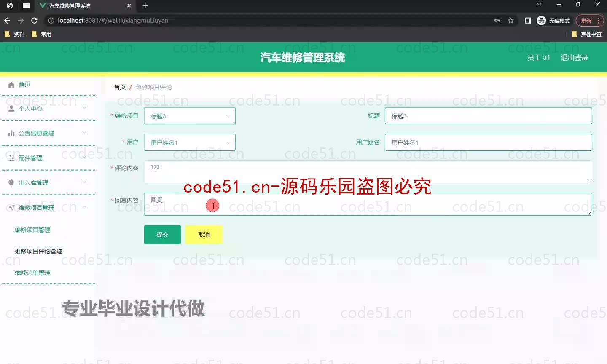Click the chart icon of 公告信息管理
607x364 pixels.
coord(11,133)
